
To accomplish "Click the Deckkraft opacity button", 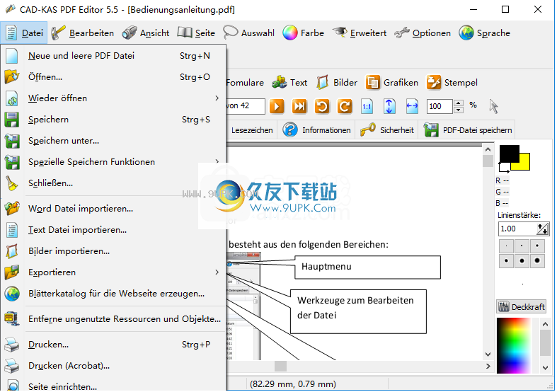I will 521,307.
